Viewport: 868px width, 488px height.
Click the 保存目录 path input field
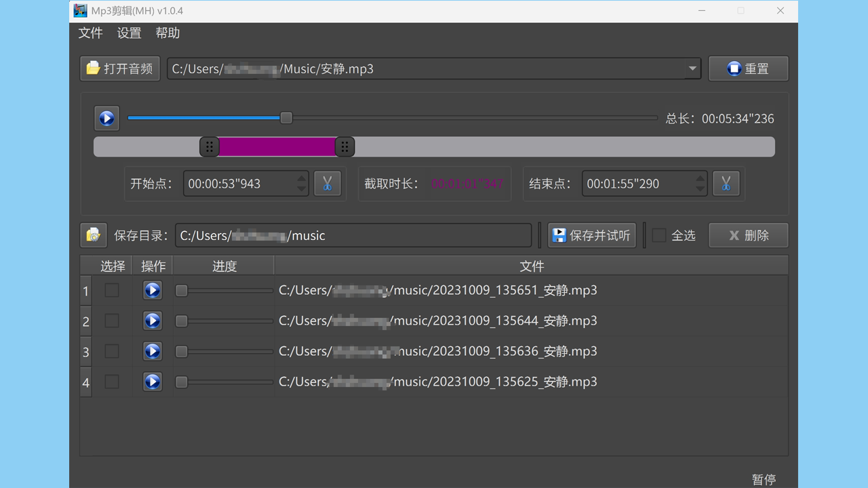[x=353, y=235]
